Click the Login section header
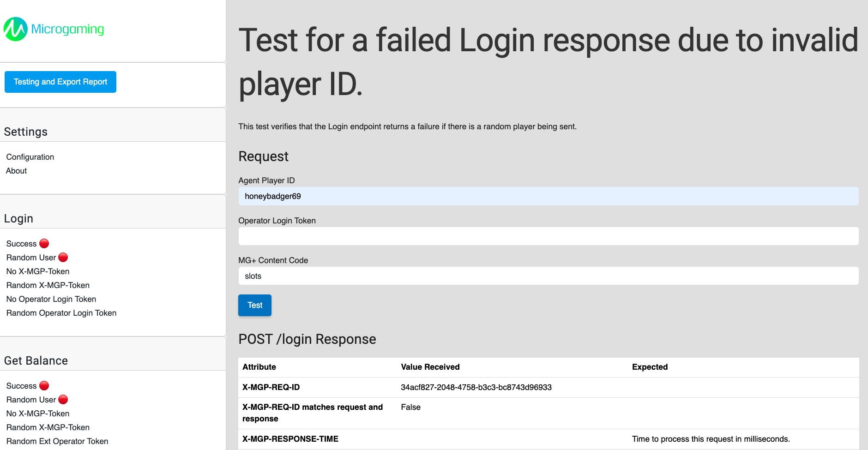868x450 pixels. pos(18,218)
